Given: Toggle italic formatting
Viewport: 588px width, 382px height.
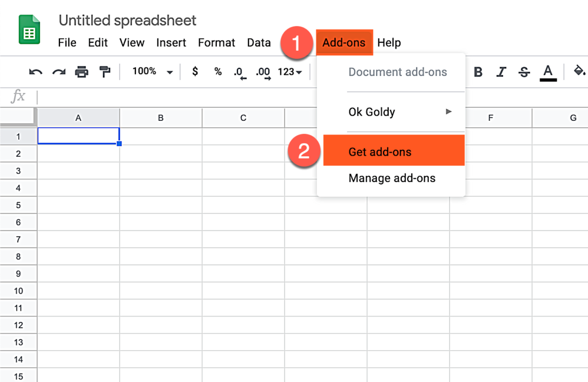Looking at the screenshot, I should (501, 71).
